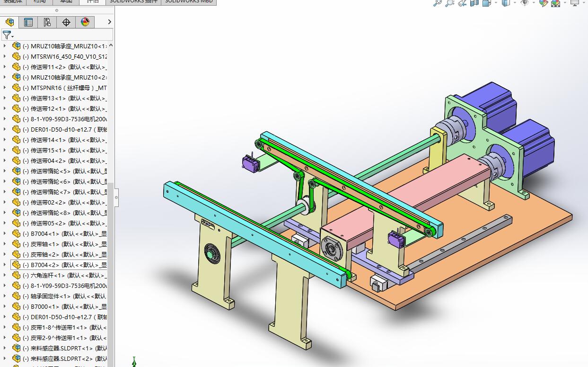Switch to the 评估 tab
The height and width of the screenshot is (367, 588).
coord(92,2)
